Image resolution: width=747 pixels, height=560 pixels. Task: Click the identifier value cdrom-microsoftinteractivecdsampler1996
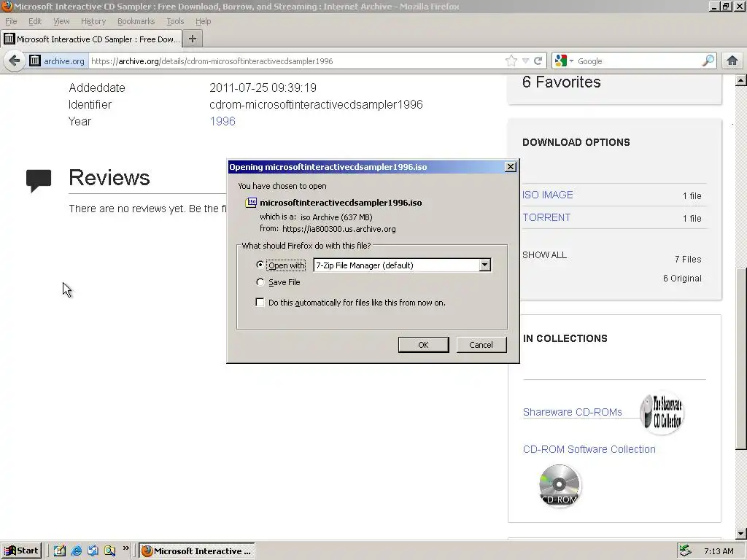(317, 104)
